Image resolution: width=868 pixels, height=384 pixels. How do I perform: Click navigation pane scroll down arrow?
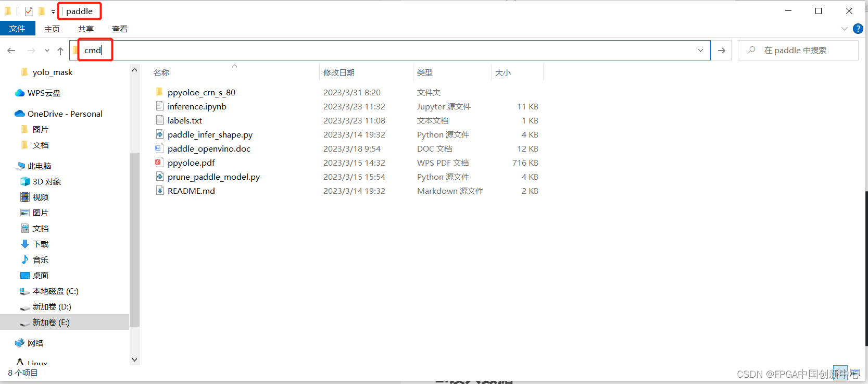point(135,360)
